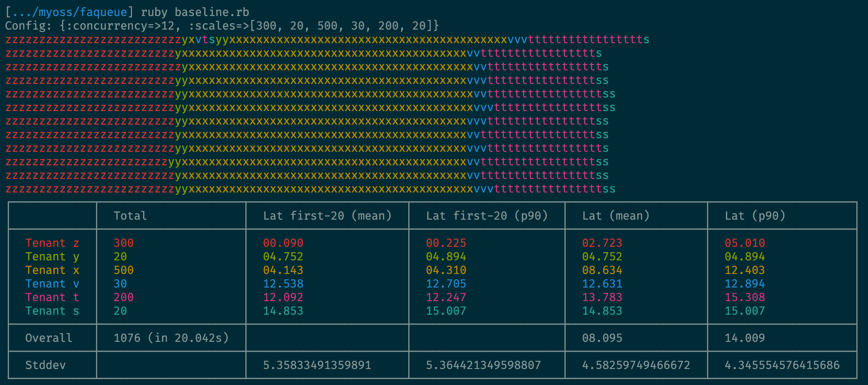The width and height of the screenshot is (868, 385).
Task: Click the stddev value '5.364421349598807'
Action: 483,365
